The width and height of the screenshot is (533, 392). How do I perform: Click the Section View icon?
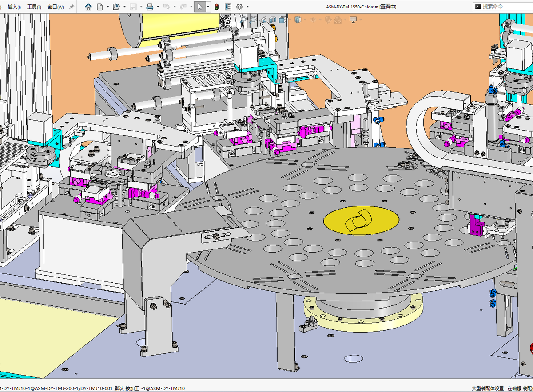[x=272, y=20]
